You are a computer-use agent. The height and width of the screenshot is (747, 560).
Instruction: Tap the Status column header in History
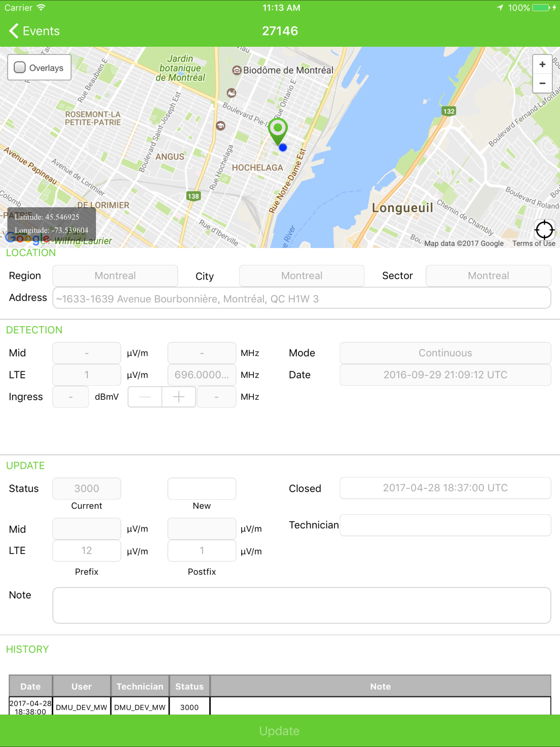pyautogui.click(x=189, y=686)
